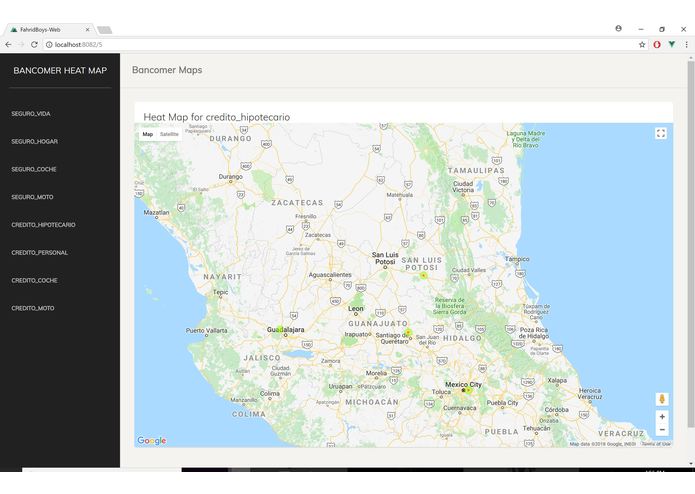Click the Aguascalientes label on map
Image resolution: width=695 pixels, height=494 pixels.
330,275
